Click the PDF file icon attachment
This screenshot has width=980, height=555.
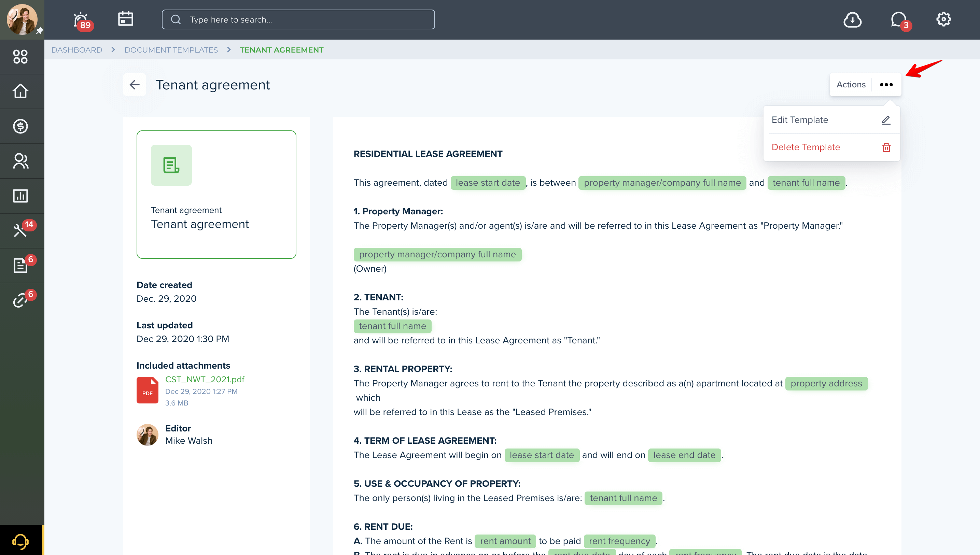(147, 390)
